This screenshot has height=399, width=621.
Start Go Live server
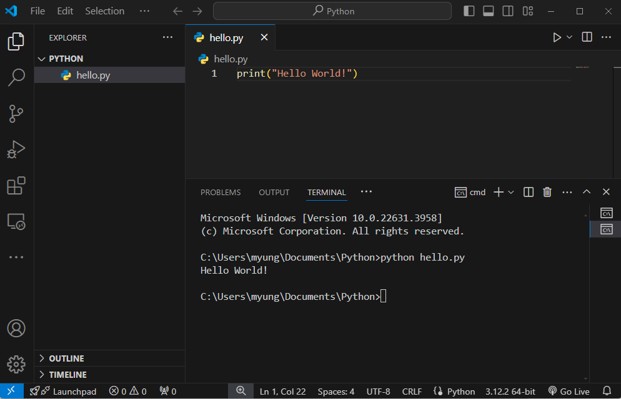tap(569, 391)
